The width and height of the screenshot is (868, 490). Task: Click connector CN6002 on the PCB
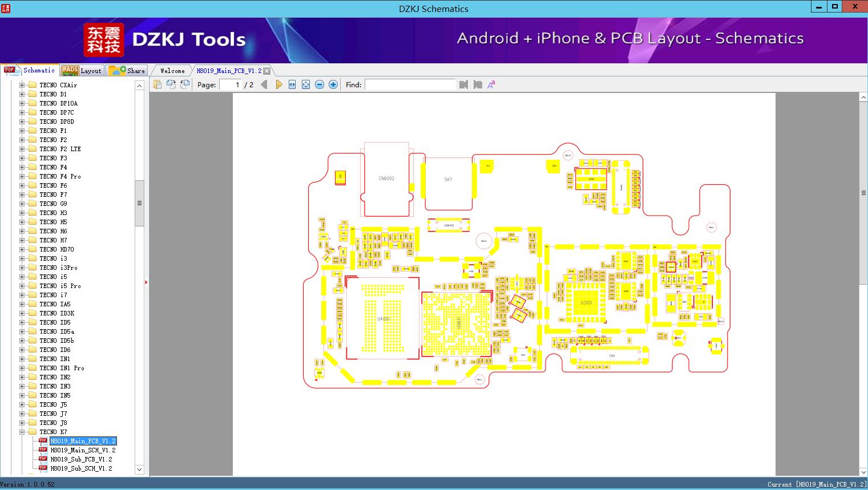tap(386, 179)
